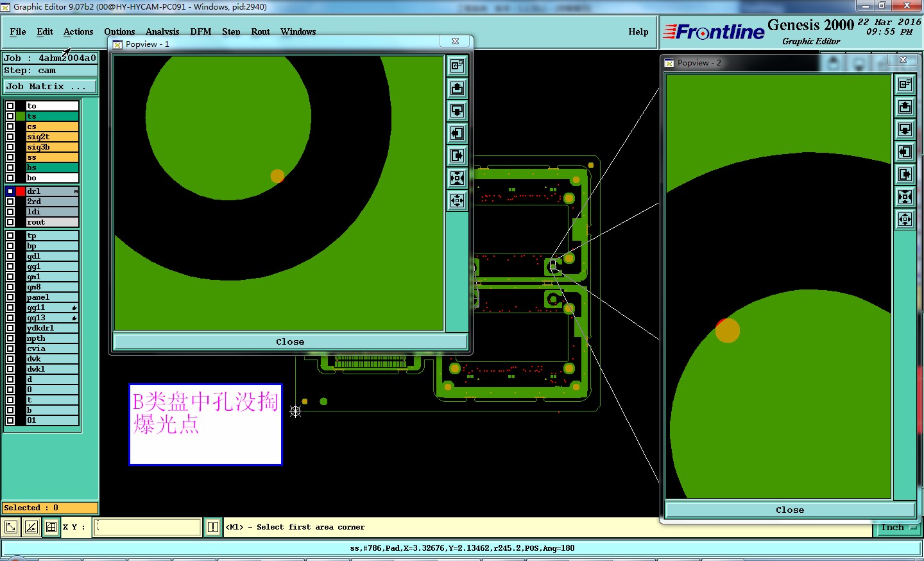Click the Job Matrix ... button
The image size is (924, 561).
click(x=50, y=86)
